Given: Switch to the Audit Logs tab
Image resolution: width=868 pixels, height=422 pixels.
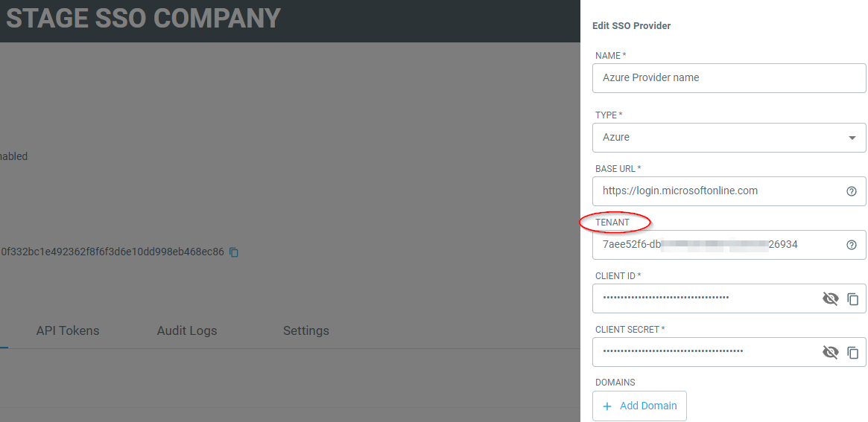Looking at the screenshot, I should (x=186, y=330).
